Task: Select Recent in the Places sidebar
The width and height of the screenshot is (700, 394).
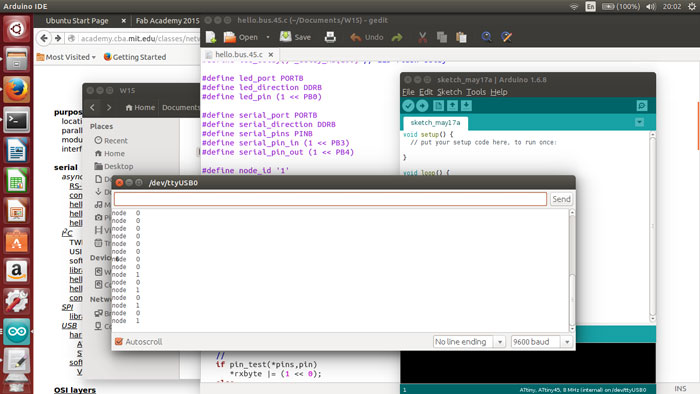Action: (x=111, y=141)
